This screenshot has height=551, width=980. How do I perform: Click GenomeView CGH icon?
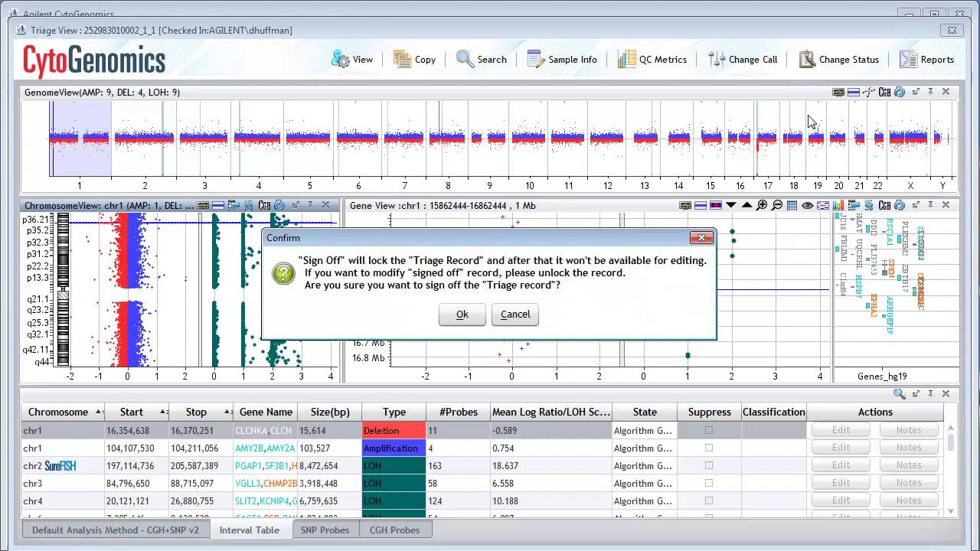tap(884, 92)
